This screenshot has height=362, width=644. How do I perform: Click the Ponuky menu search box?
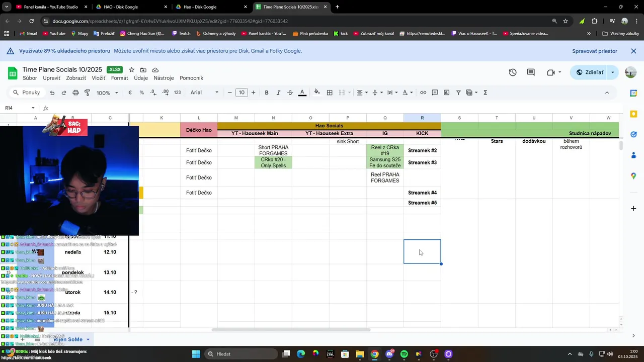click(27, 93)
